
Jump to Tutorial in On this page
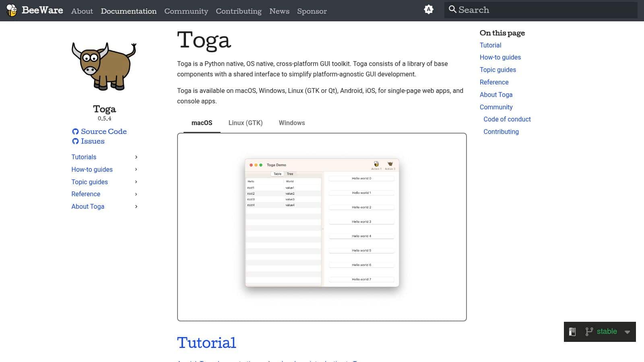tap(490, 45)
